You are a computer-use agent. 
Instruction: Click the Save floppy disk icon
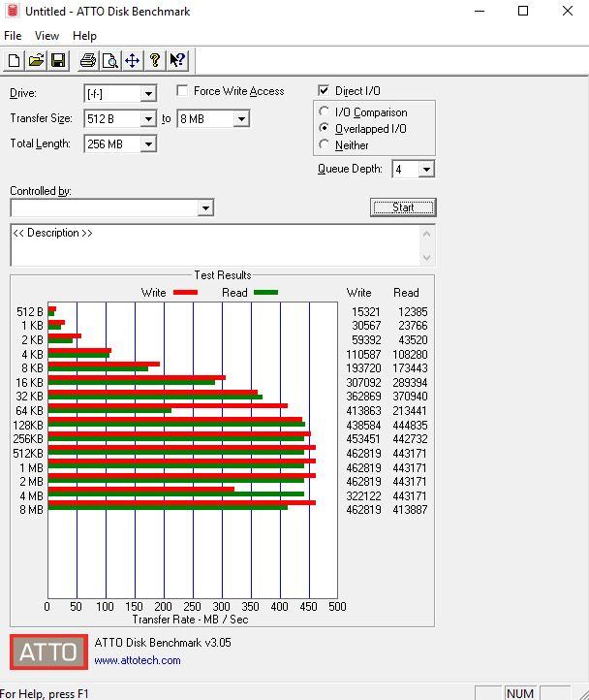click(58, 60)
